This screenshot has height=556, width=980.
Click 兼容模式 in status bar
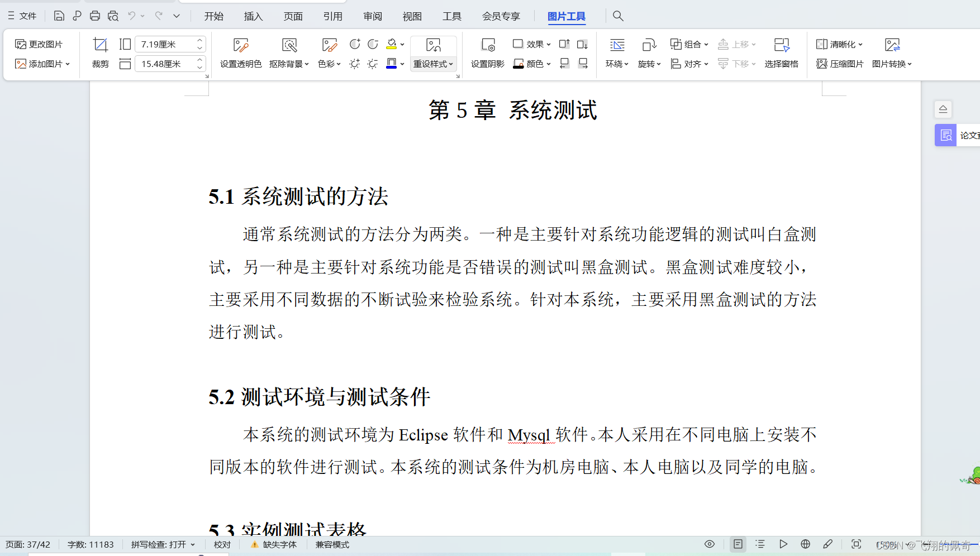click(332, 545)
